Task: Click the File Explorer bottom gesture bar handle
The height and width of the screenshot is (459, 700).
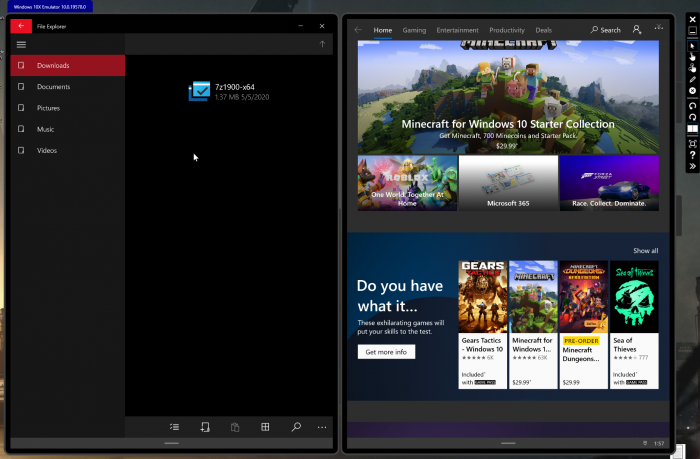Action: coord(171,443)
